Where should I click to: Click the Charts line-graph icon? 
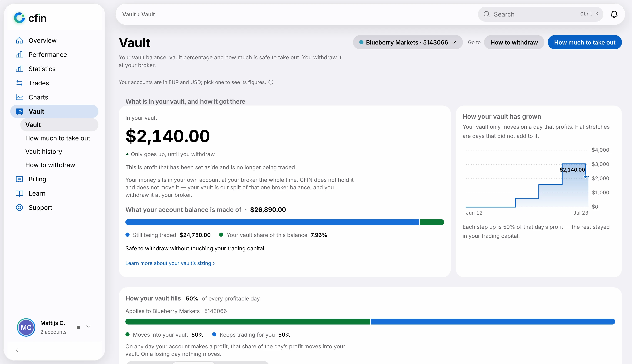(19, 97)
